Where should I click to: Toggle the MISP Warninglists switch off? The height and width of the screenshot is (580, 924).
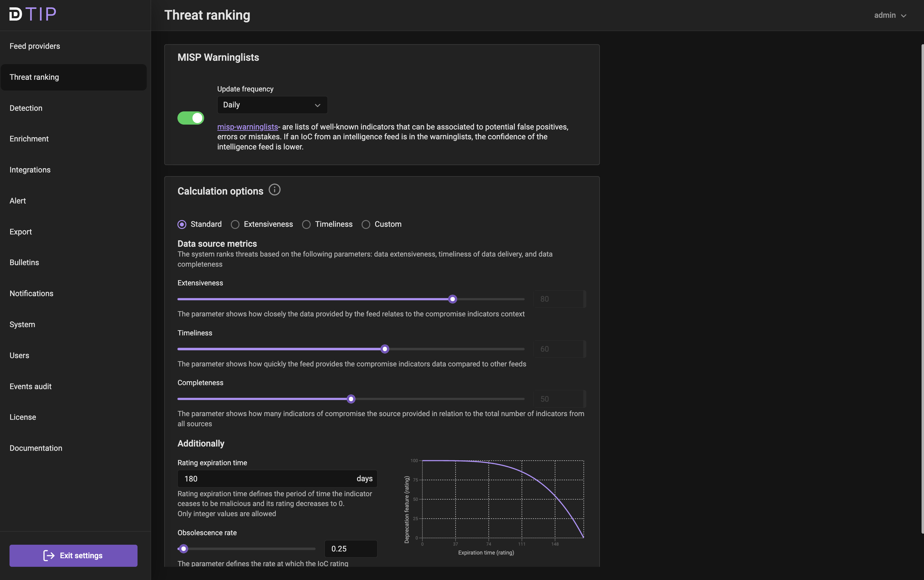click(x=191, y=118)
